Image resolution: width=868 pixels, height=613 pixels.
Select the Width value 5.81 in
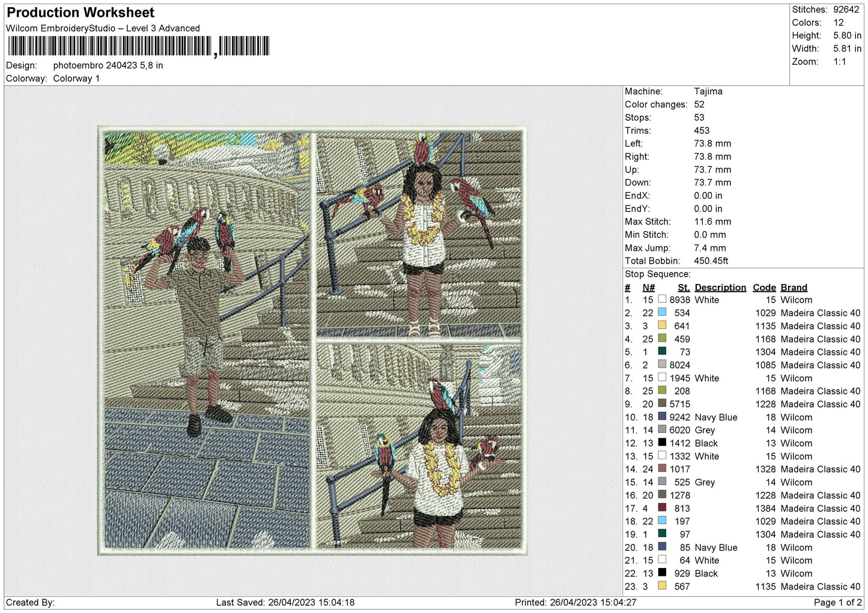[x=847, y=49]
